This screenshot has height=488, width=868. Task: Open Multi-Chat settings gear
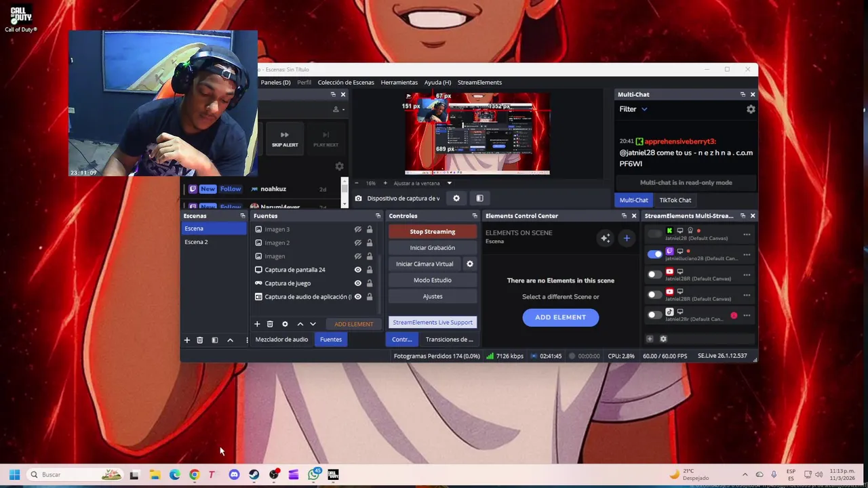pos(751,109)
